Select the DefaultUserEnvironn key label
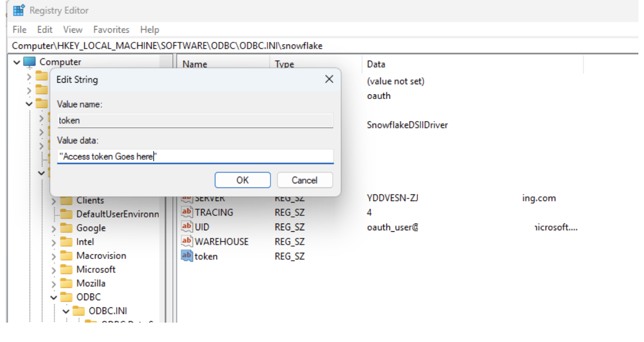Viewport: 644px width, 342px height. pos(118,214)
